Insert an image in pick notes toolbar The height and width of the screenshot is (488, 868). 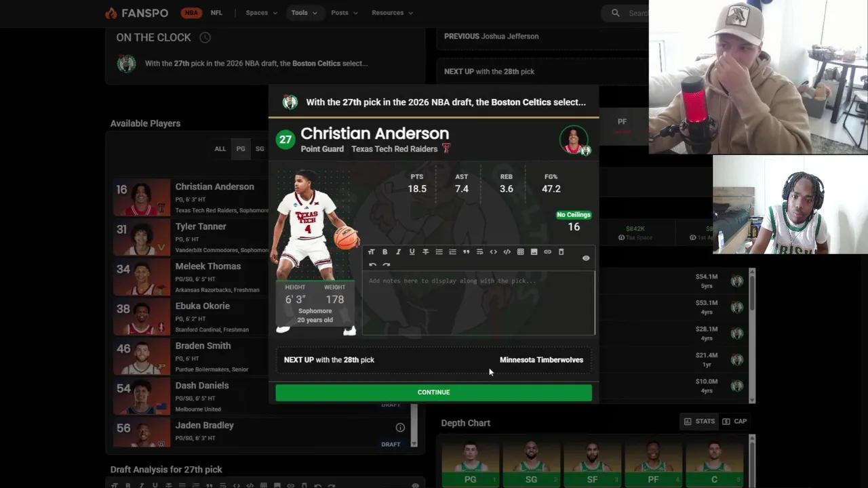534,252
